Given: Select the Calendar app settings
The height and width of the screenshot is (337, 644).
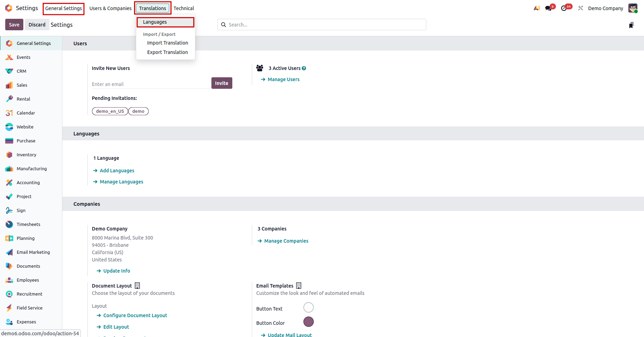Looking at the screenshot, I should click(x=26, y=113).
